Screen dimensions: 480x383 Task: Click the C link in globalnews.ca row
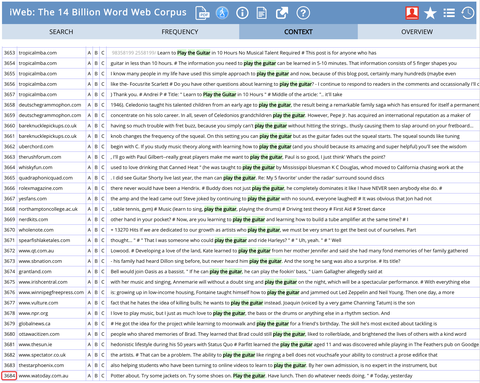103,323
